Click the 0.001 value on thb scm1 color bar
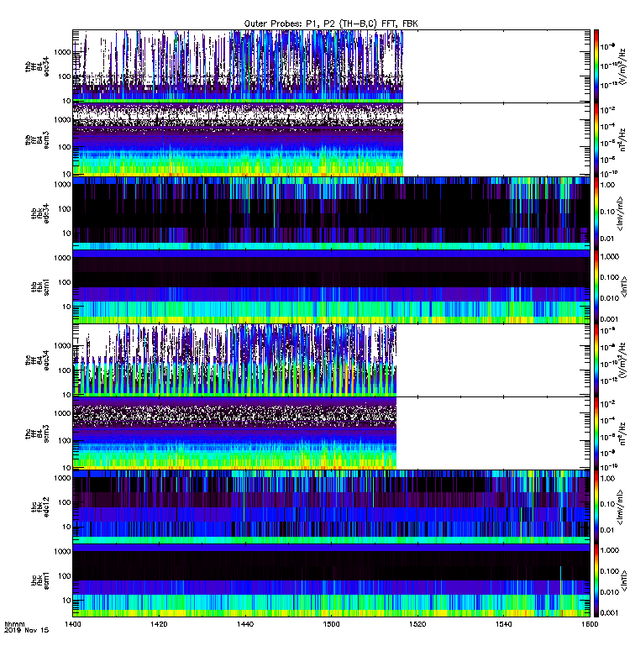 pyautogui.click(x=610, y=319)
